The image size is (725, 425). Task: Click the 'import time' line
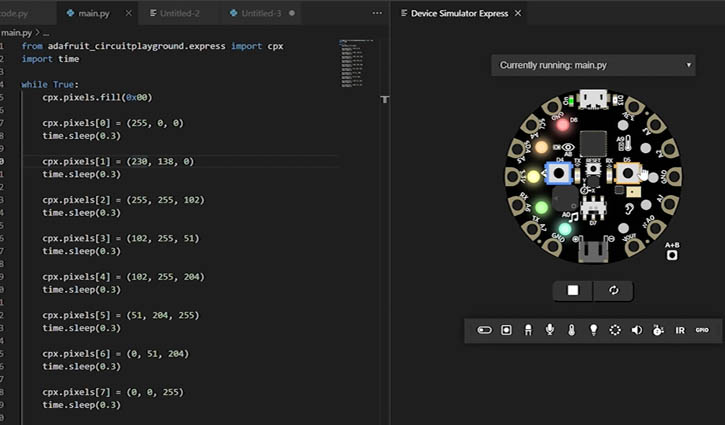(50, 59)
